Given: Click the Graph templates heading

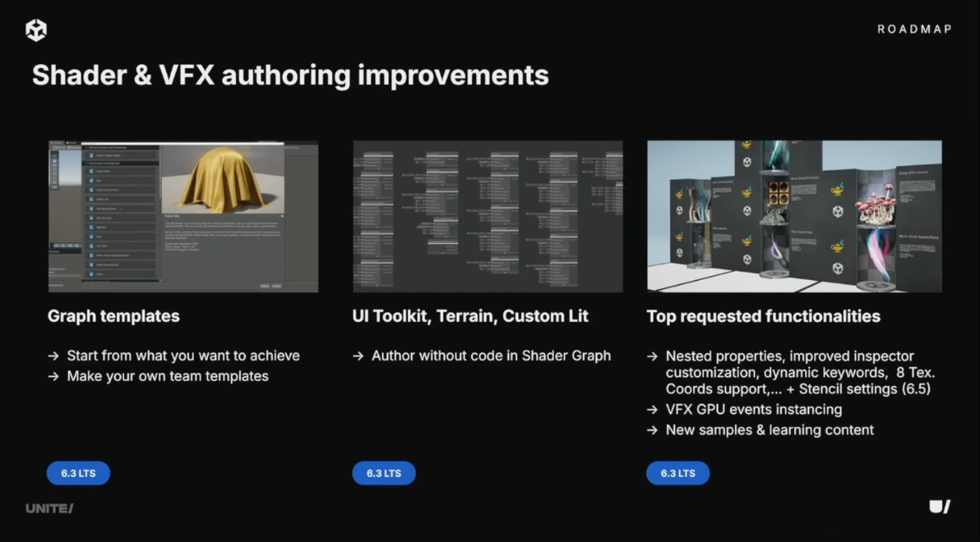Looking at the screenshot, I should (x=113, y=317).
